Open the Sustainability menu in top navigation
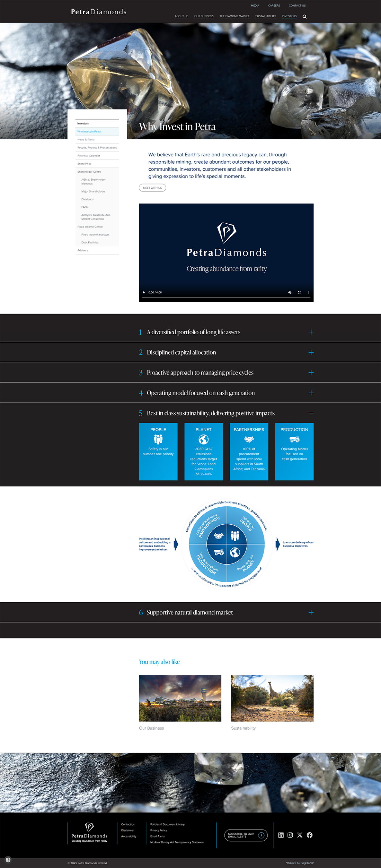 pyautogui.click(x=266, y=16)
